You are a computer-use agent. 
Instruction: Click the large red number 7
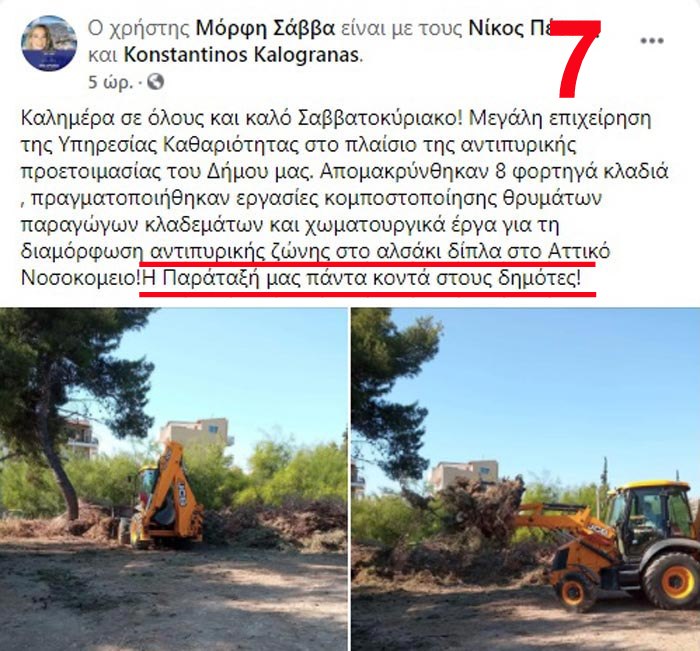(x=577, y=58)
